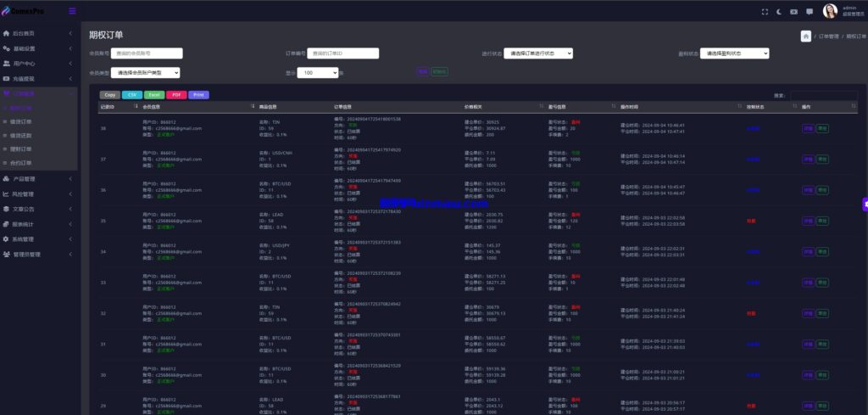
Task: Sort by the 盈亏信息 column sort arrow
Action: (x=614, y=106)
